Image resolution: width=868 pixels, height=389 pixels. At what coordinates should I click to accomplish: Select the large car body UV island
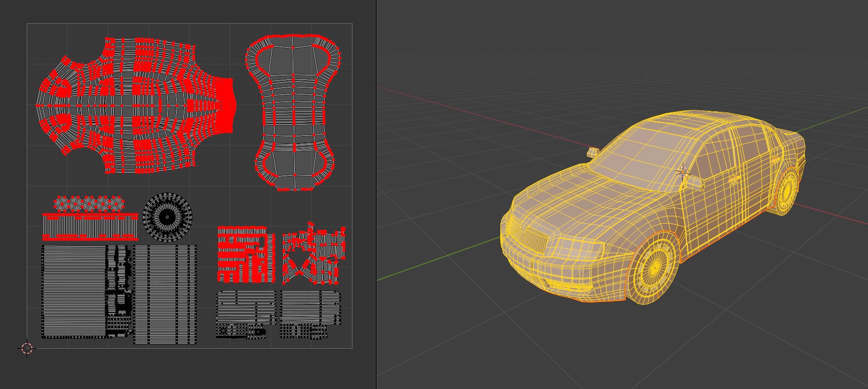tap(136, 106)
